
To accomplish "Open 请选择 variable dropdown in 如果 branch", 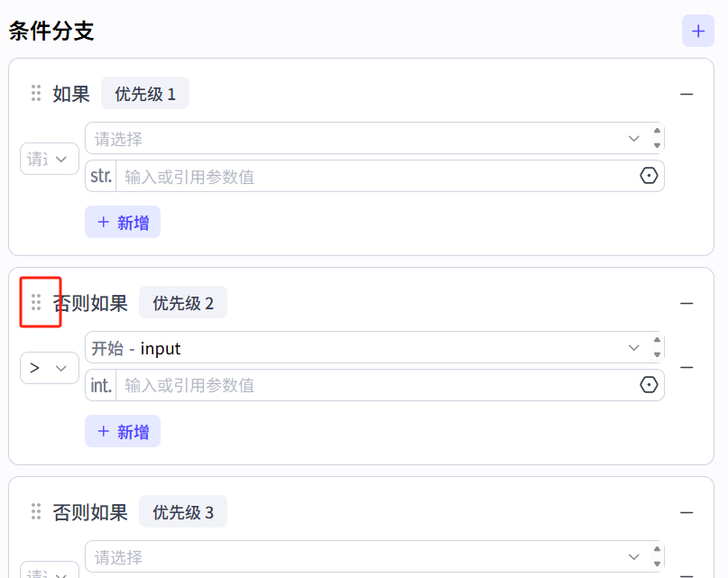I will point(361,139).
